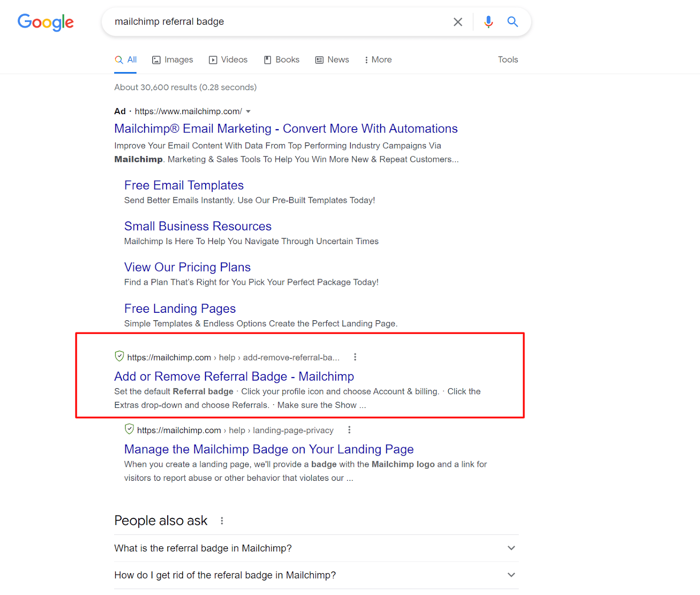Click the shield icon beside add-remove-referral URL
The width and height of the screenshot is (700, 595).
pos(119,357)
